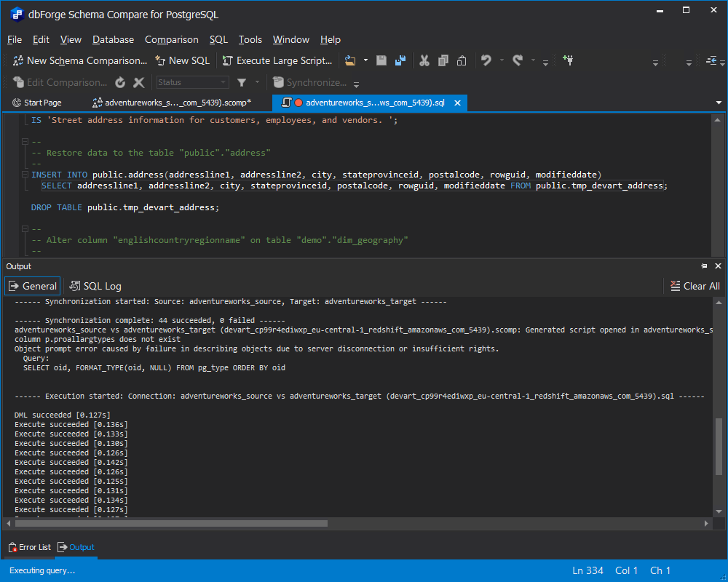The image size is (728, 582).
Task: Click the New Connection plug icon
Action: pyautogui.click(x=568, y=60)
